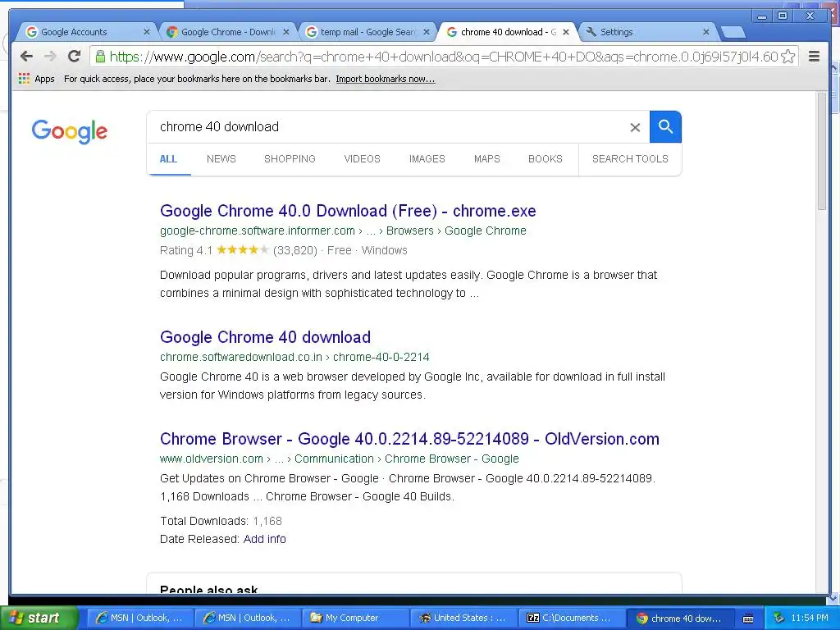Close the temp mail search tab
Screen dimensions: 840x630
[x=426, y=32]
